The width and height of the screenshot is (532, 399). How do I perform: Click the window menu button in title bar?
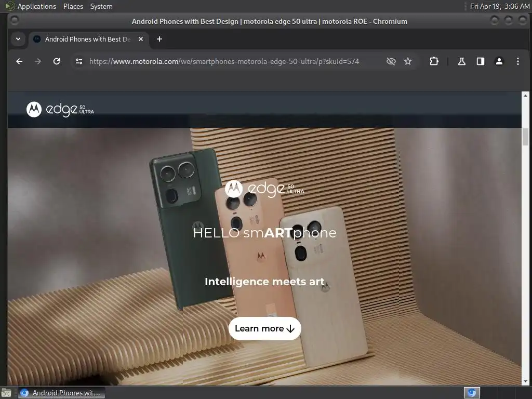tap(15, 21)
